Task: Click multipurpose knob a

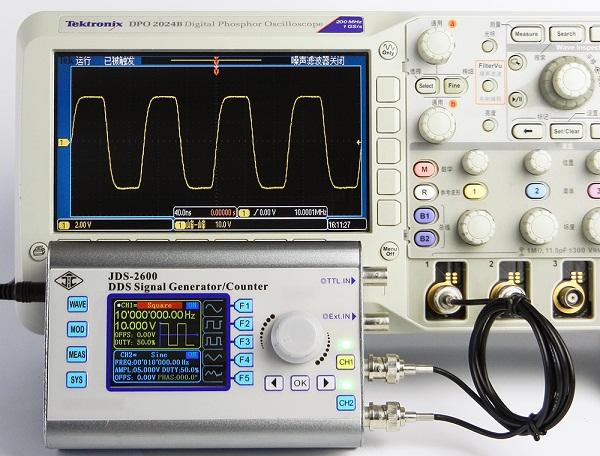Action: click(x=436, y=46)
